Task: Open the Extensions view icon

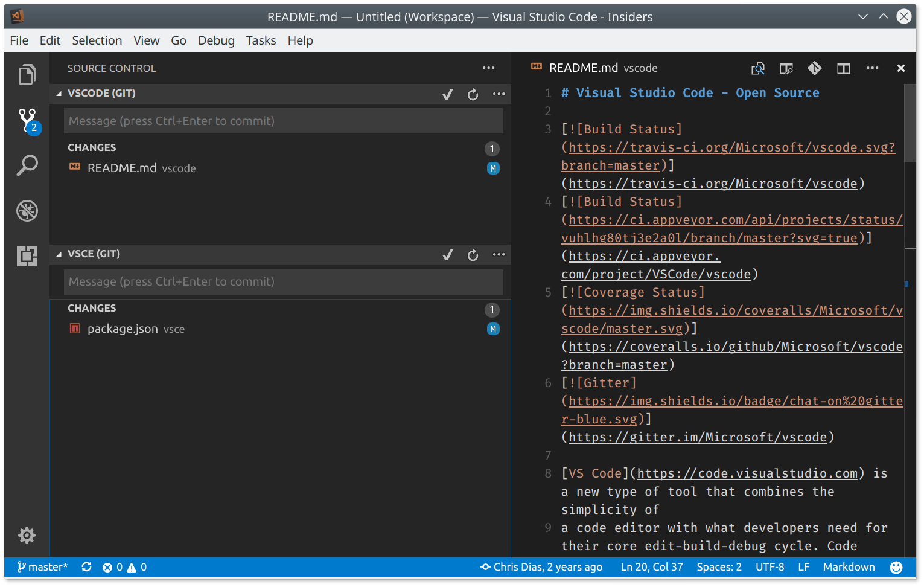Action: (27, 256)
